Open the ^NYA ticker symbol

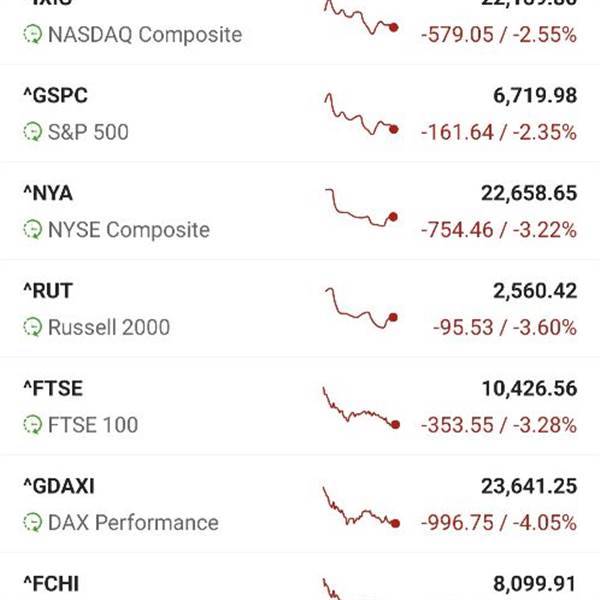tap(48, 193)
